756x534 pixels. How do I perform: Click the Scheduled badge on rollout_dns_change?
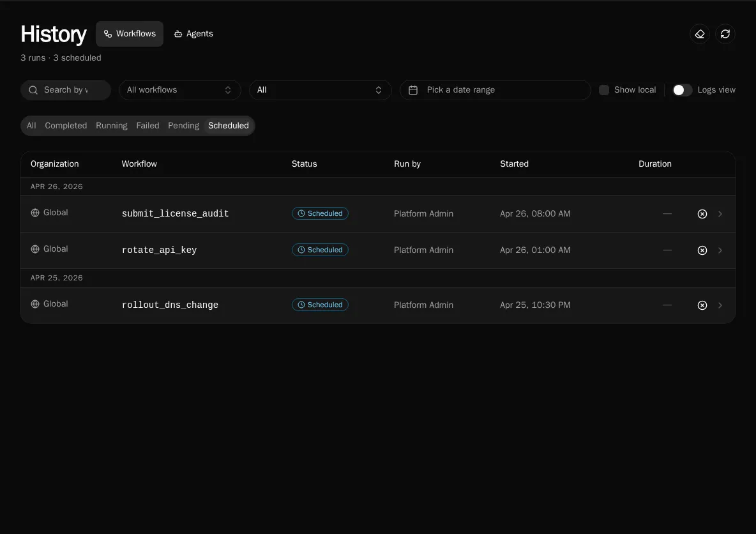[320, 305]
